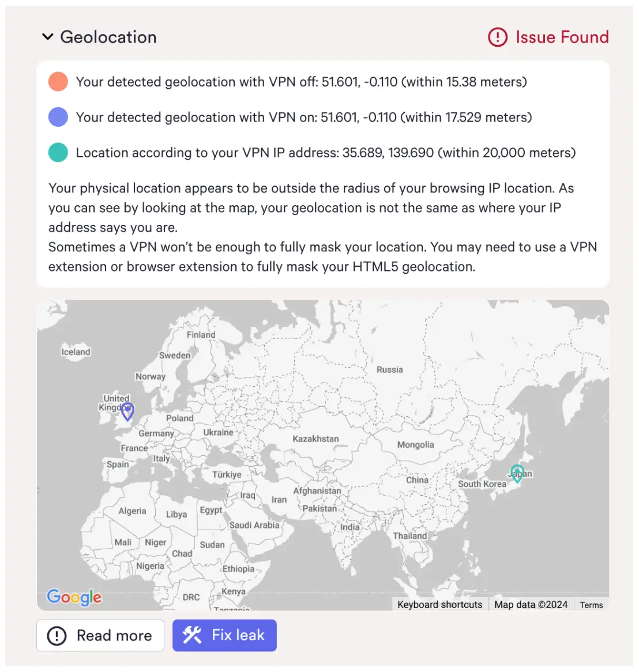Click the Issue Found alert icon
The height and width of the screenshot is (672, 639).
click(497, 37)
